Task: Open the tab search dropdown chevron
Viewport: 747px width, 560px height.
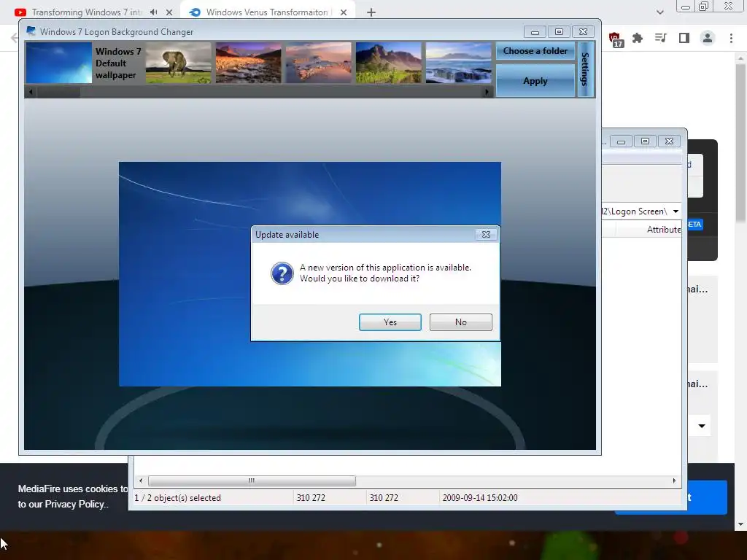Action: 659,12
